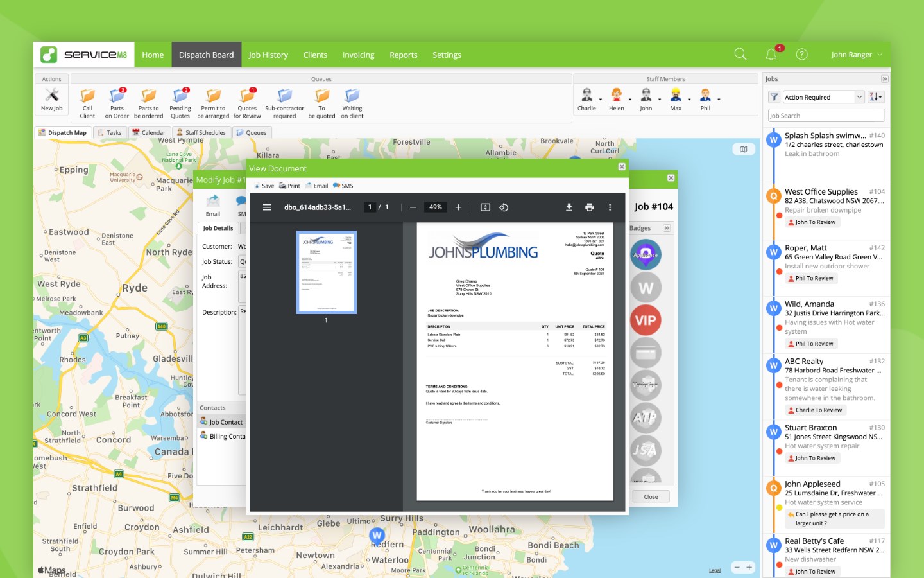Image resolution: width=924 pixels, height=578 pixels.
Task: Open the Permit to be arranged queue
Action: point(213,103)
